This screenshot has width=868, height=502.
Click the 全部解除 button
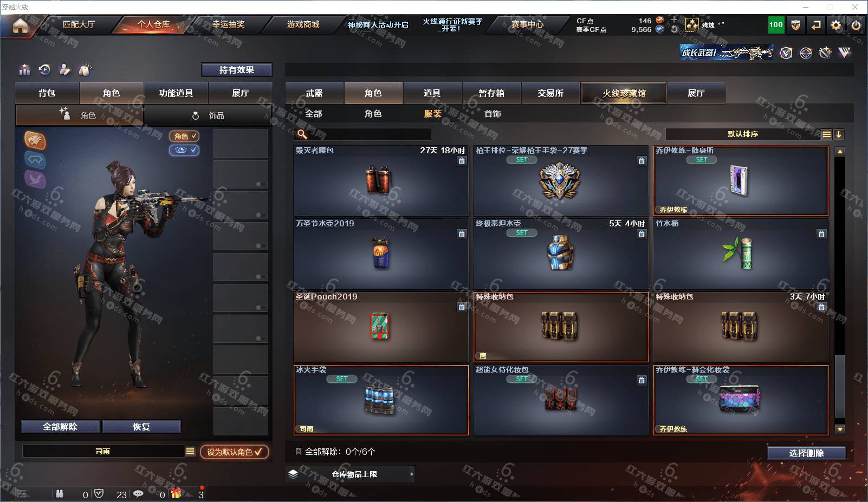tap(60, 427)
